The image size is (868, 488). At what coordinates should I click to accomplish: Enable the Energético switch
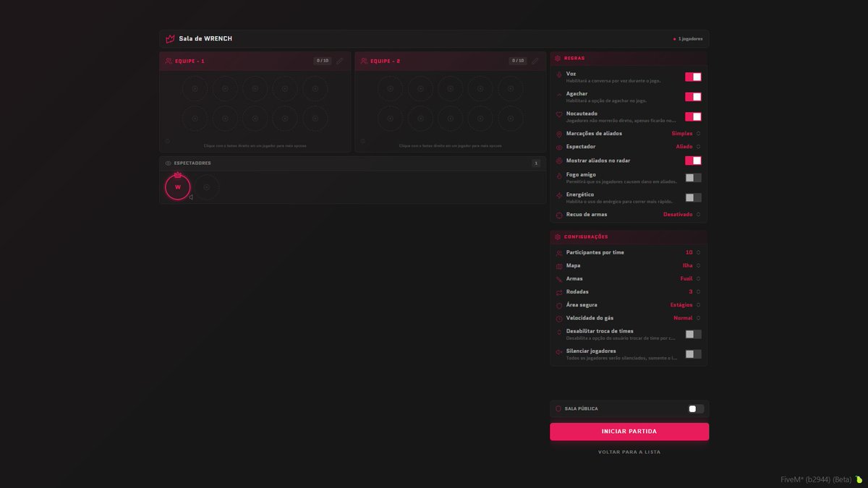[x=693, y=197]
